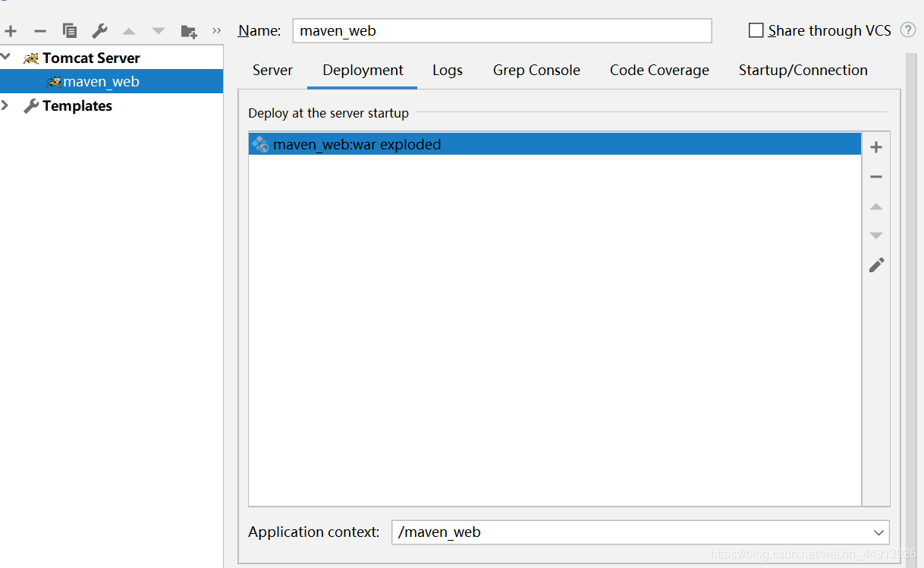Edit artifact with pencil icon

(876, 265)
